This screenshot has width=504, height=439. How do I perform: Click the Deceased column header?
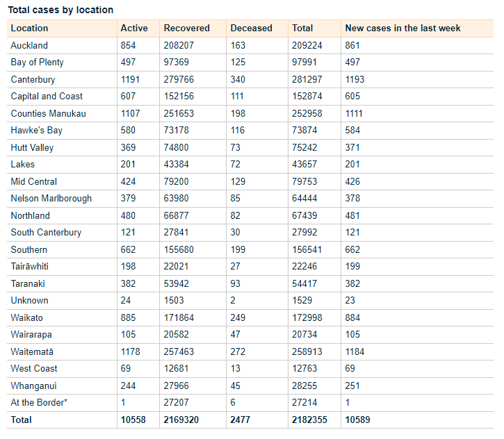pyautogui.click(x=251, y=28)
